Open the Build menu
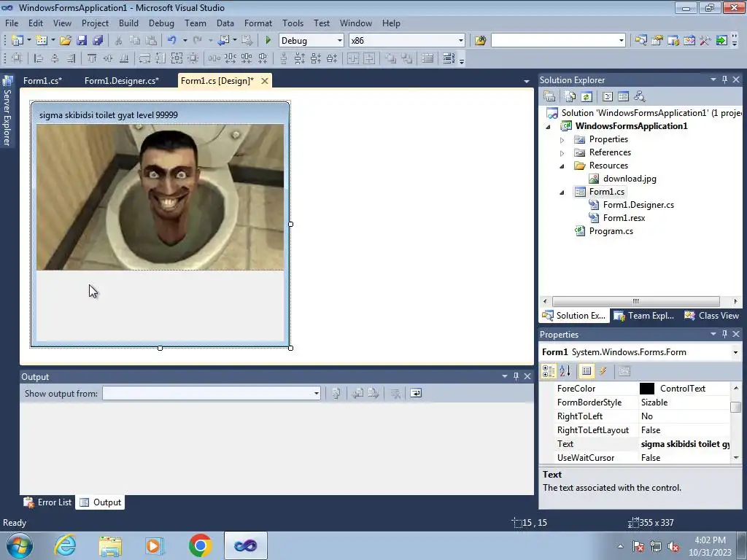This screenshot has width=747, height=560. (x=128, y=23)
